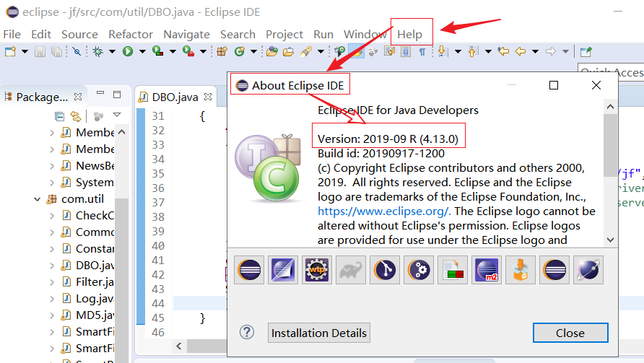The image size is (644, 363).
Task: Open Next Annotation options dropdown
Action: 458,52
